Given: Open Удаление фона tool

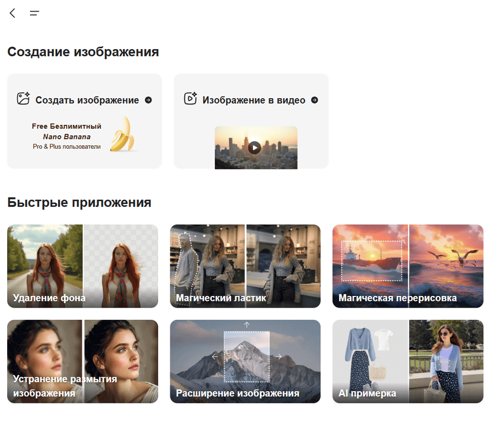Looking at the screenshot, I should coord(82,266).
